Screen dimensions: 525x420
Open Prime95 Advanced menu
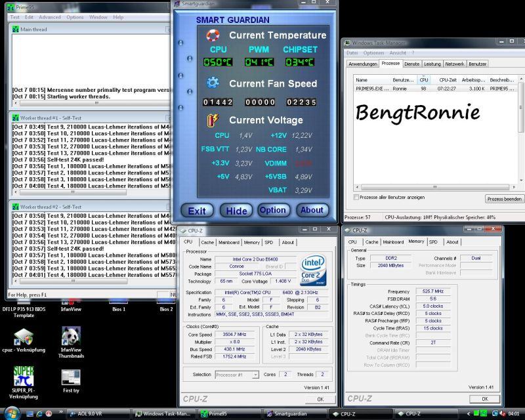pyautogui.click(x=50, y=17)
